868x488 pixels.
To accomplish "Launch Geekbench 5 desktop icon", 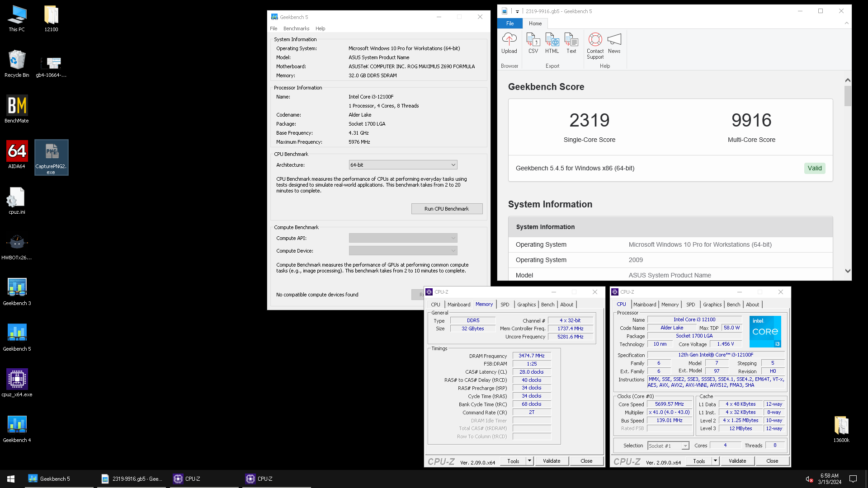I will 17,338.
